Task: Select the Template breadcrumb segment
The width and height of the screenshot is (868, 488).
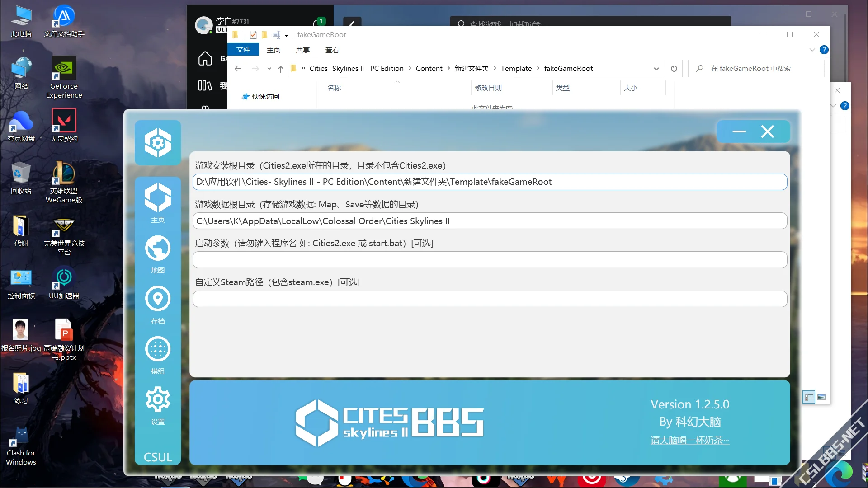Action: click(516, 69)
